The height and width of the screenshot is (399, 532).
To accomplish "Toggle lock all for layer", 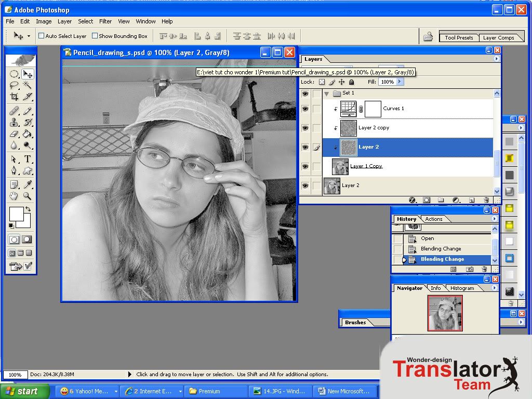I will pos(352,82).
